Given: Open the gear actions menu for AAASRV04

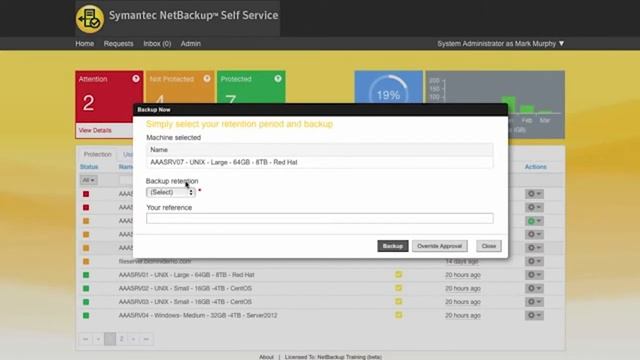Looking at the screenshot, I should click(x=534, y=315).
